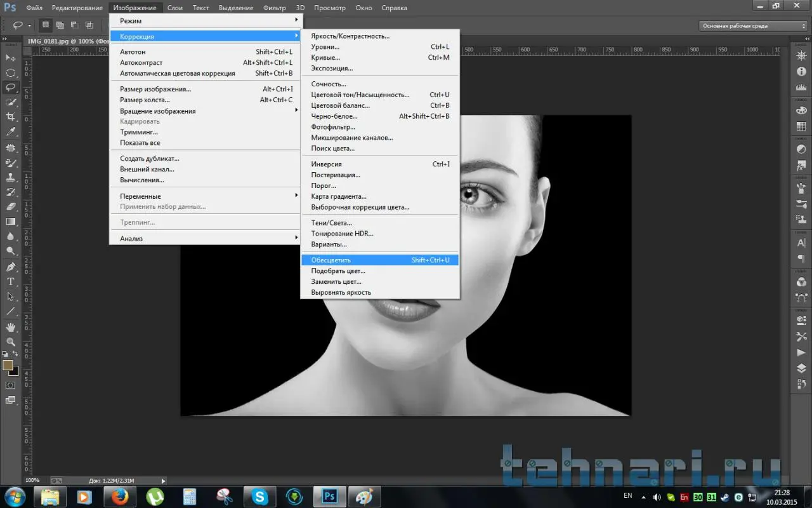Select the Eraser tool
Viewport: 812px width, 508px height.
(11, 206)
